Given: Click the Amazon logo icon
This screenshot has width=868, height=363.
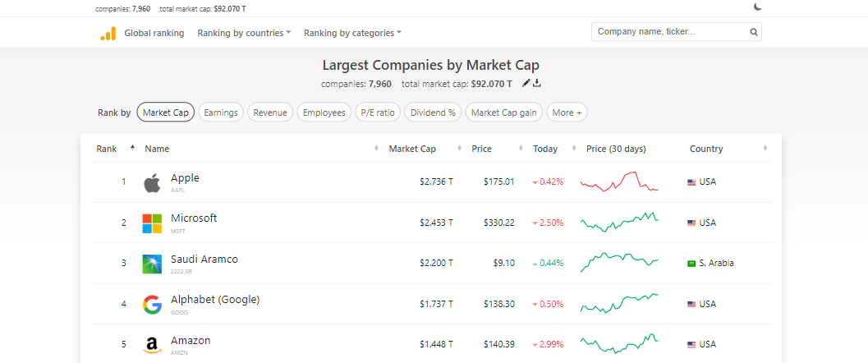Looking at the screenshot, I should click(x=152, y=345).
